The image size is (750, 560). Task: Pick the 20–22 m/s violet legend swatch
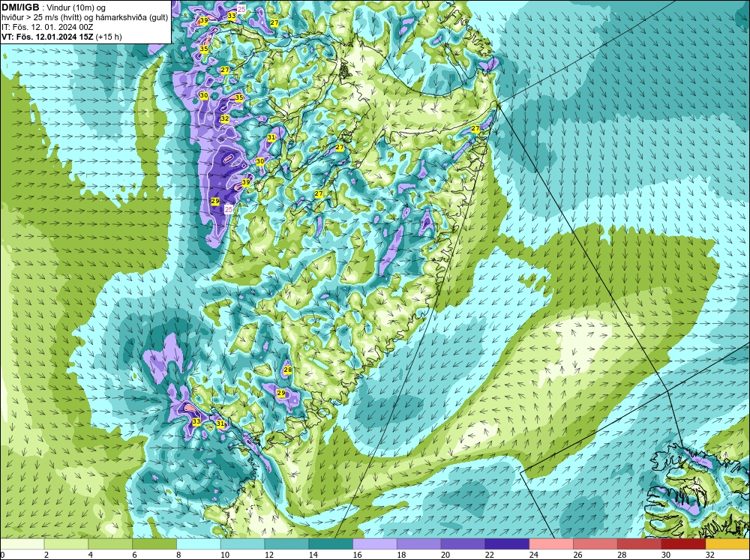[463, 544]
